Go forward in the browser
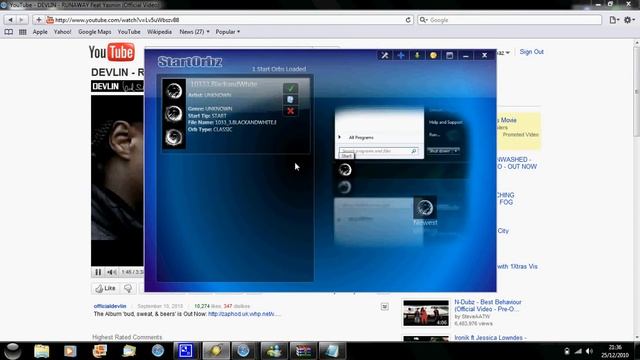This screenshot has width=640, height=360. [22, 20]
